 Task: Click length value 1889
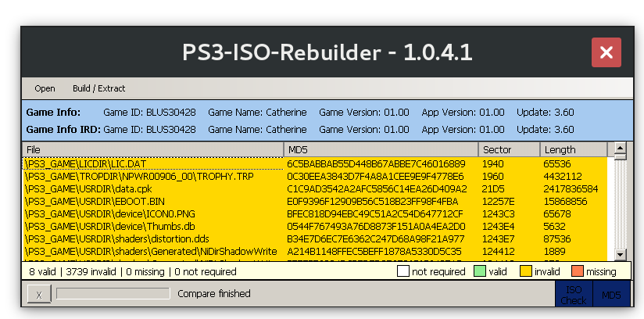(x=554, y=251)
